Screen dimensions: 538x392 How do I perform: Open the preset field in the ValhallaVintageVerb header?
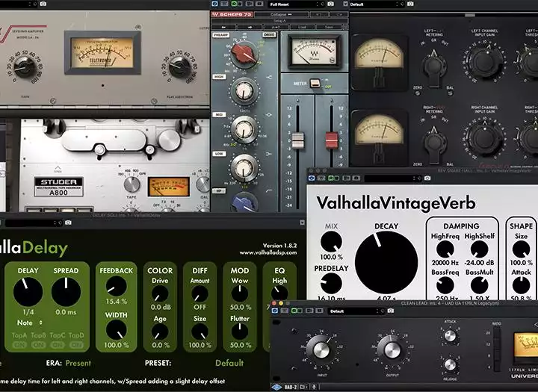392,178
